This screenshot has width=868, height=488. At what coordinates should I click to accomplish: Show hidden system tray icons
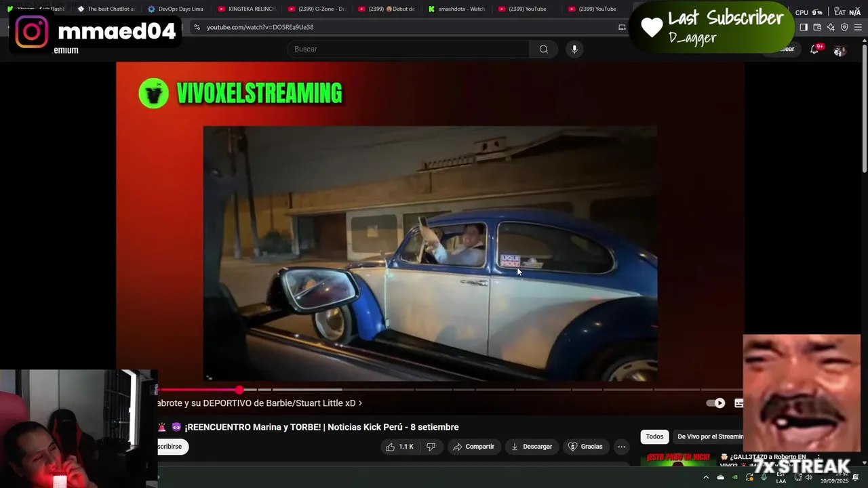click(x=706, y=477)
